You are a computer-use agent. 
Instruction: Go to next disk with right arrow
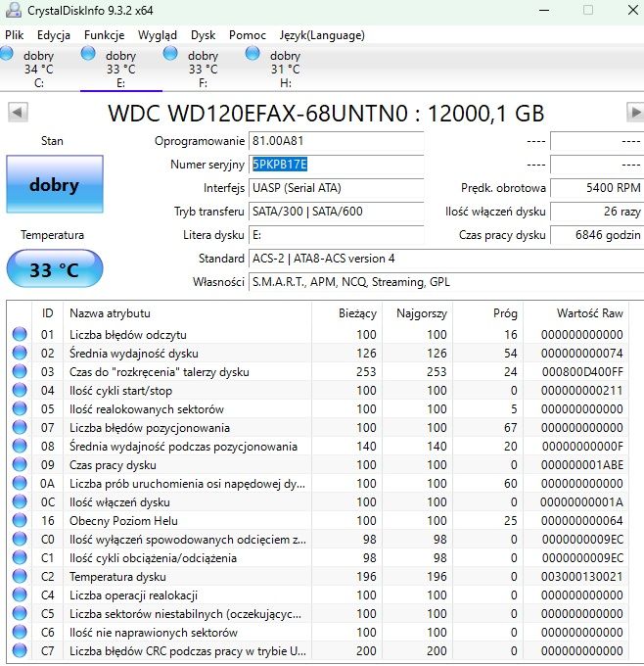click(x=635, y=113)
